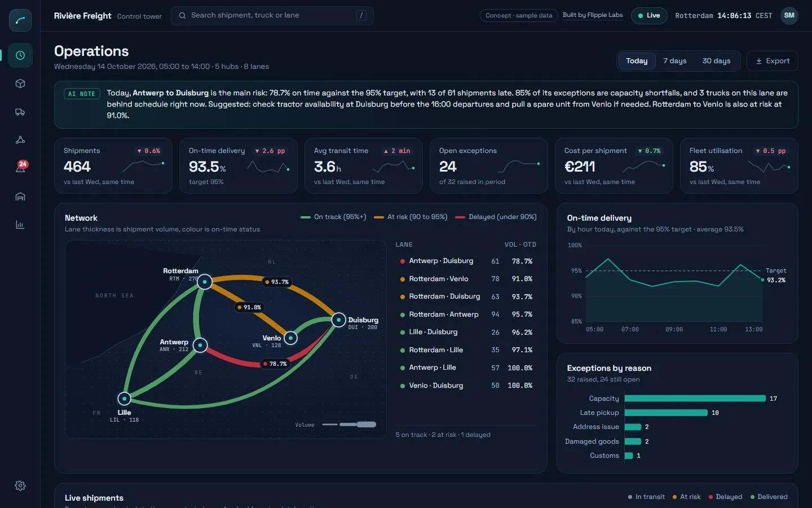Click the search magnifier icon
Image resolution: width=812 pixels, height=508 pixels.
(182, 16)
